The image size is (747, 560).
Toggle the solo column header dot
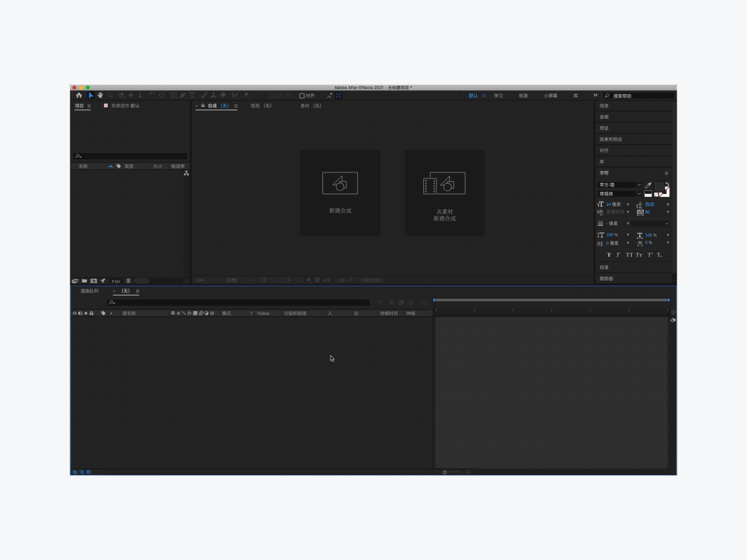pos(86,314)
